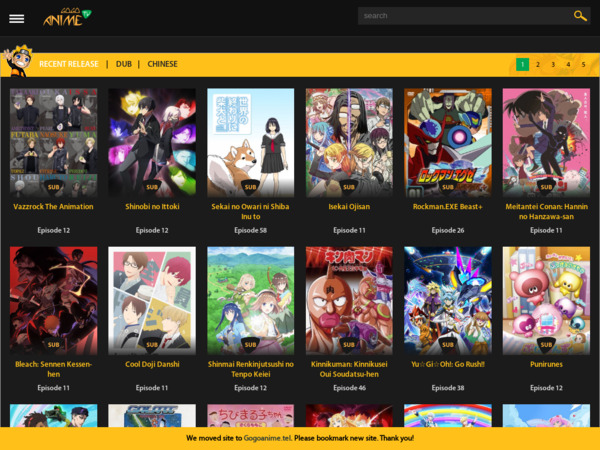Click Isekai Ojisan title link
This screenshot has height=450, width=600.
349,207
